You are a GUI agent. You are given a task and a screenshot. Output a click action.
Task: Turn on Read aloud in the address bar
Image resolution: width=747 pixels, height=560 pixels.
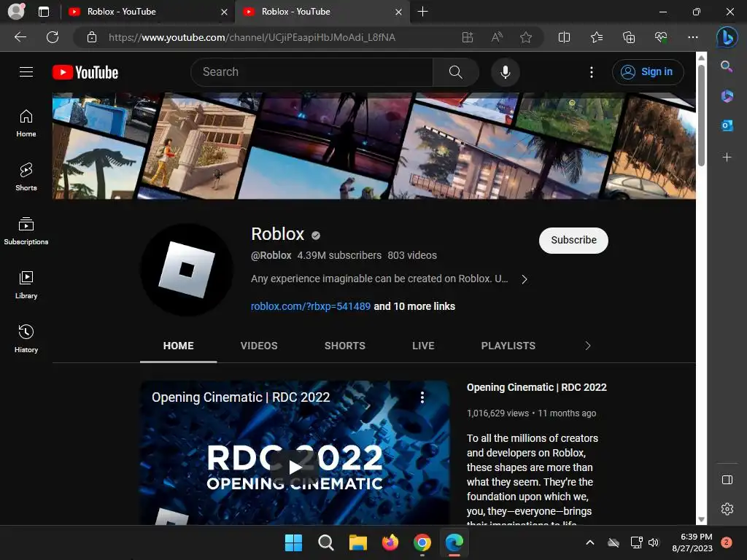[x=497, y=37]
